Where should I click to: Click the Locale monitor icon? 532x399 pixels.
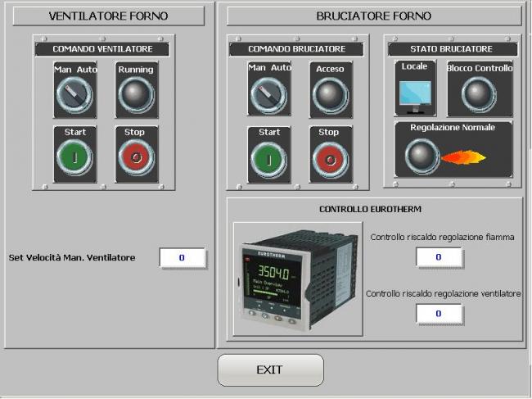pos(415,97)
